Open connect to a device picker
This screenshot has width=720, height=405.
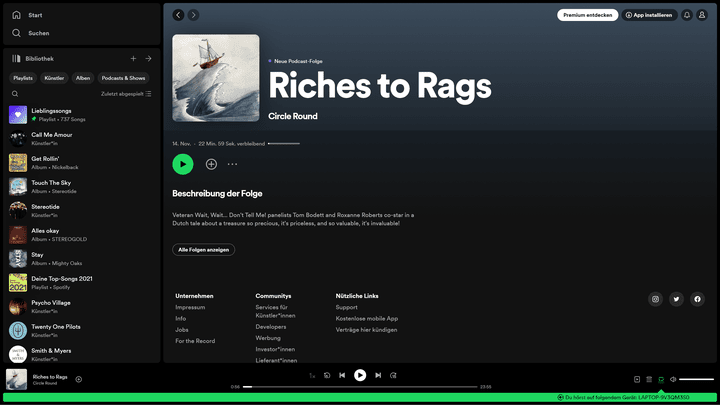pos(661,379)
